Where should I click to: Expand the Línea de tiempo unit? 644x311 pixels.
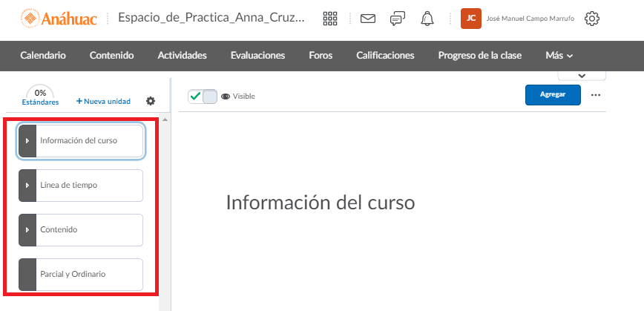27,186
